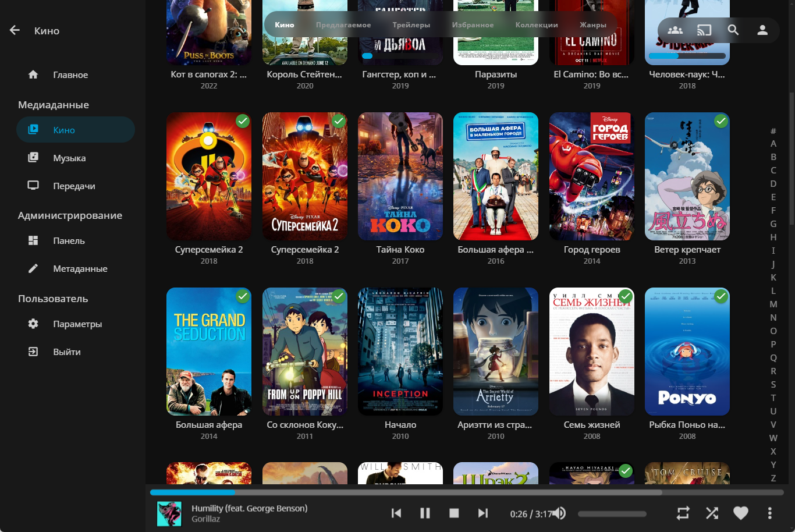Select Кино in the sidebar

(x=76, y=130)
